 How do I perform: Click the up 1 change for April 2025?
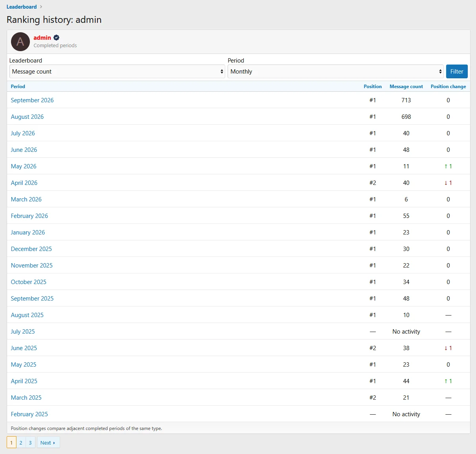(448, 381)
